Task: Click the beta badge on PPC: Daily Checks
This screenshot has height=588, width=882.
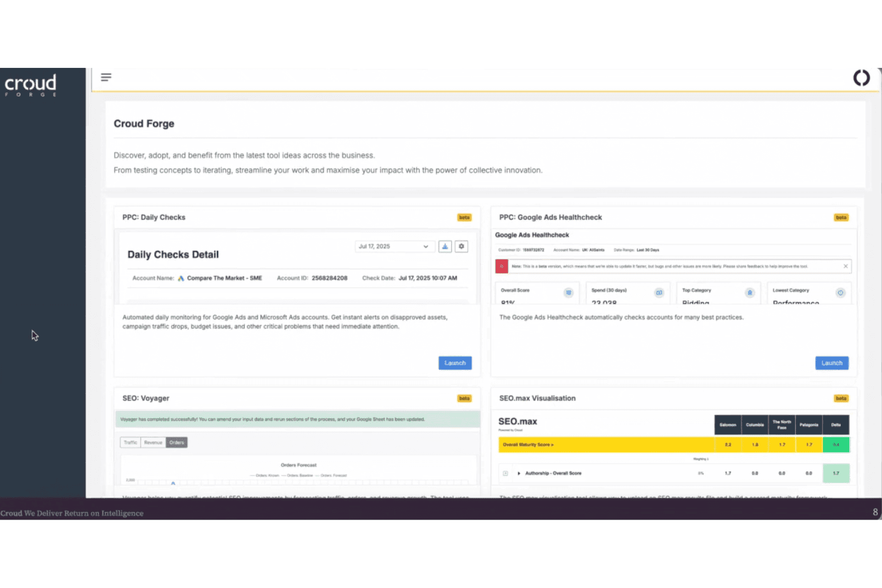Action: click(464, 217)
